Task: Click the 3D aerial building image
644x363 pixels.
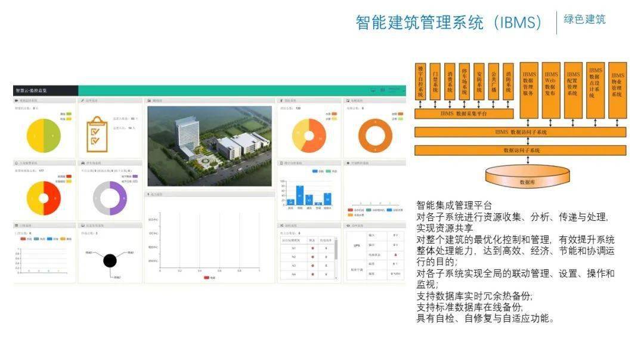Action: click(209, 146)
